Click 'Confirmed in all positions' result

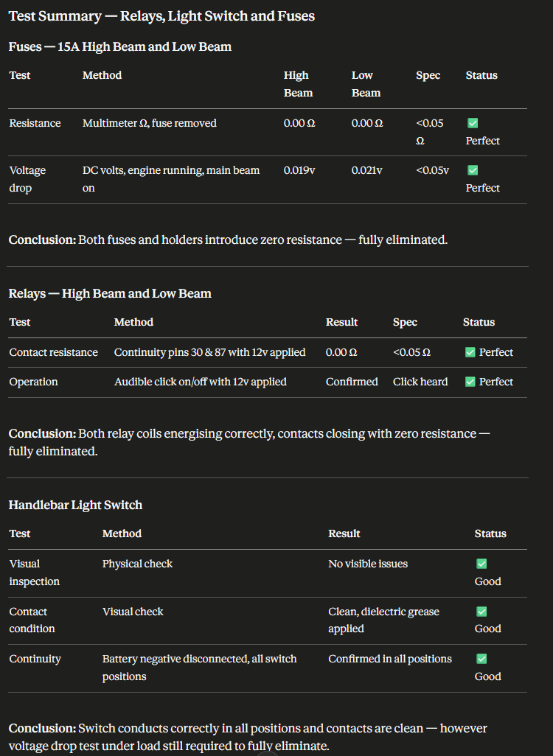(390, 659)
